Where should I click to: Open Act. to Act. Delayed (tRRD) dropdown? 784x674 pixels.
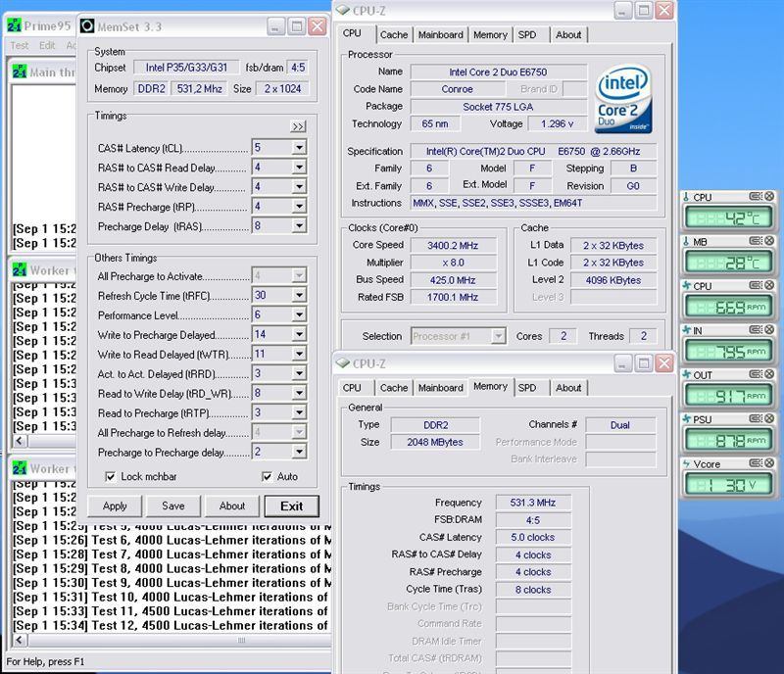tap(299, 373)
